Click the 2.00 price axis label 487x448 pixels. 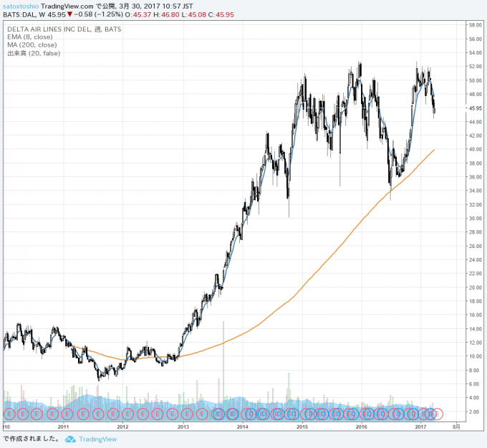click(x=474, y=411)
